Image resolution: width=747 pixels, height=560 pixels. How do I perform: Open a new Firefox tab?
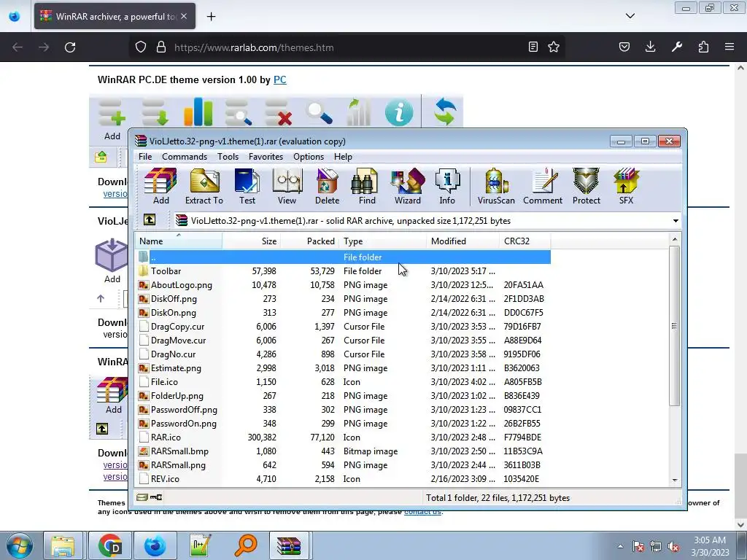(211, 17)
